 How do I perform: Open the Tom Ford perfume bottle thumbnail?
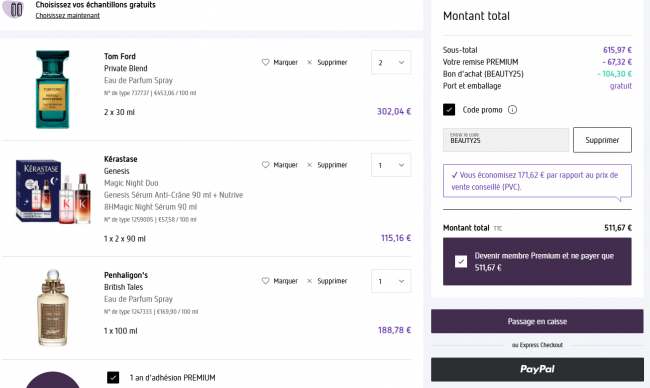pos(53,89)
